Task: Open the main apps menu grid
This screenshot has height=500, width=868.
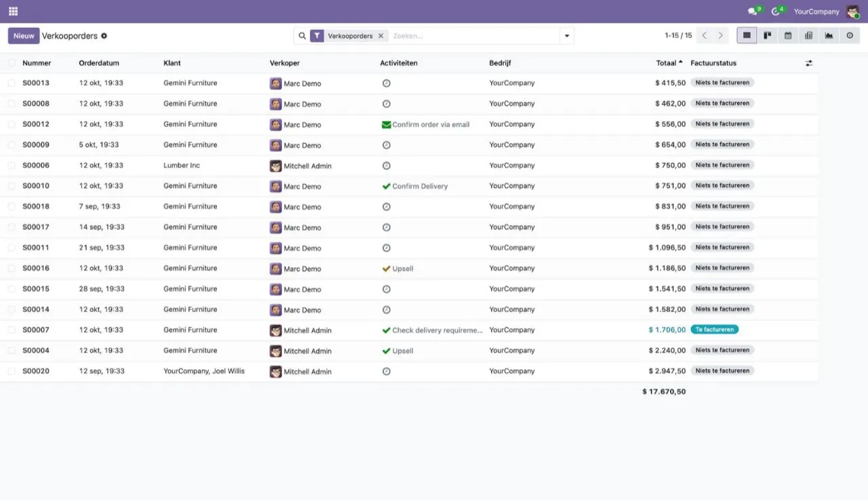Action: click(x=13, y=12)
